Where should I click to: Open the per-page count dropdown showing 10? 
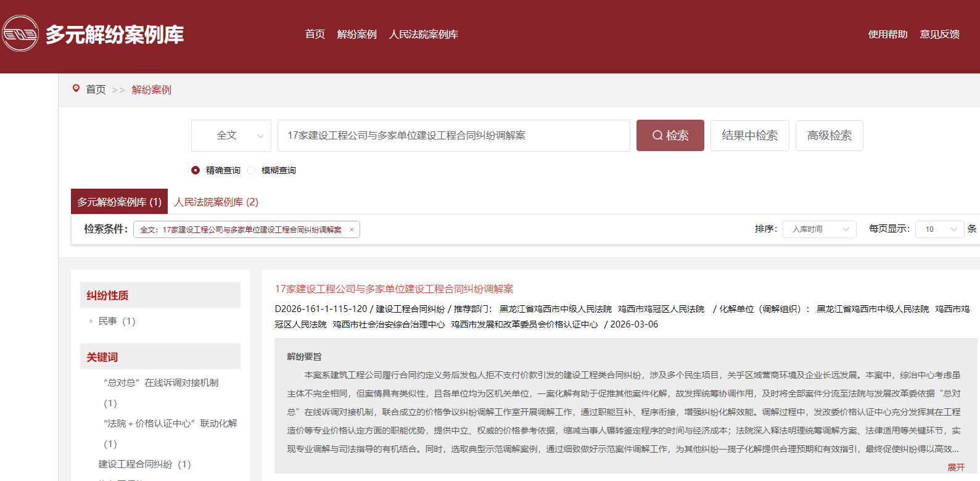pyautogui.click(x=939, y=229)
